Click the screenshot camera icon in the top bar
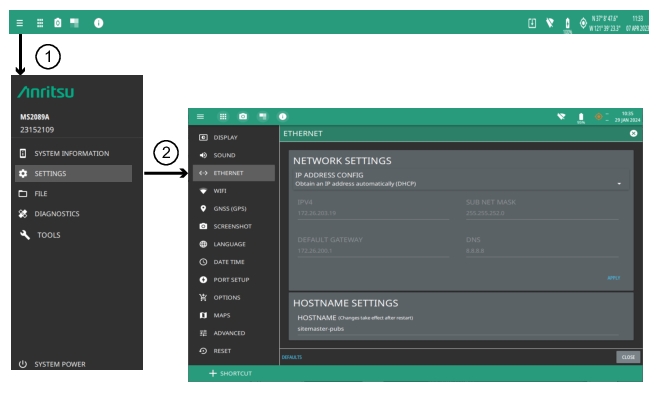Viewport: 663px width, 393px height. pos(58,23)
